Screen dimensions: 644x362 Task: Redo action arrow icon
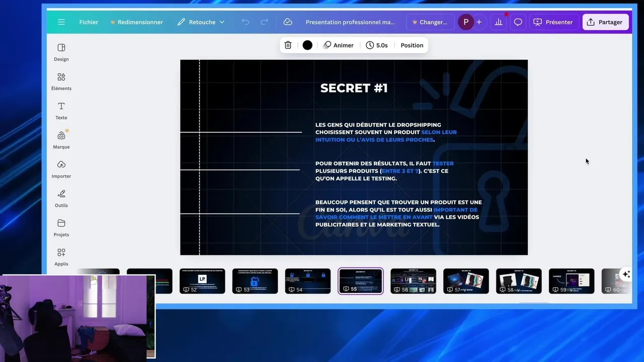coord(264,22)
